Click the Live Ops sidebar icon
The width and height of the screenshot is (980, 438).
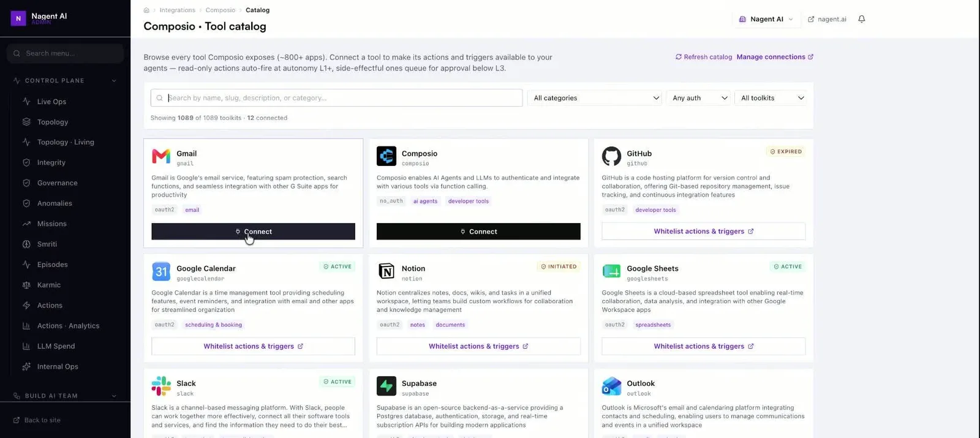point(26,101)
